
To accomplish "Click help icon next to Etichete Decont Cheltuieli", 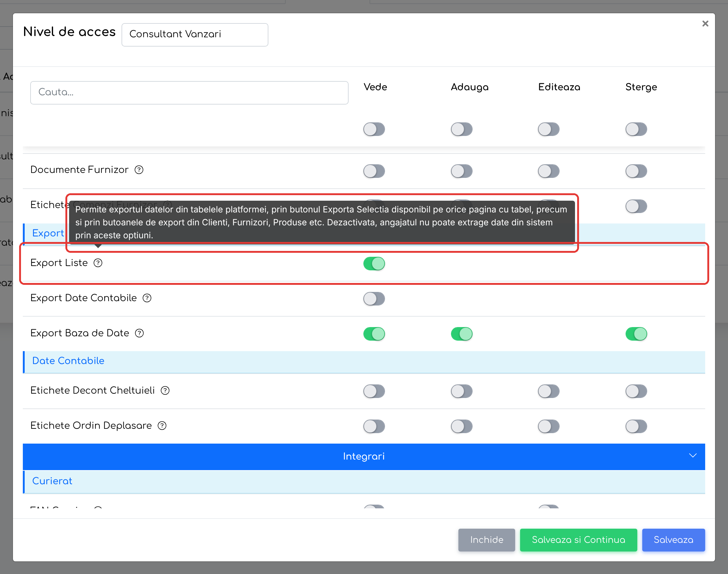I will tap(165, 391).
